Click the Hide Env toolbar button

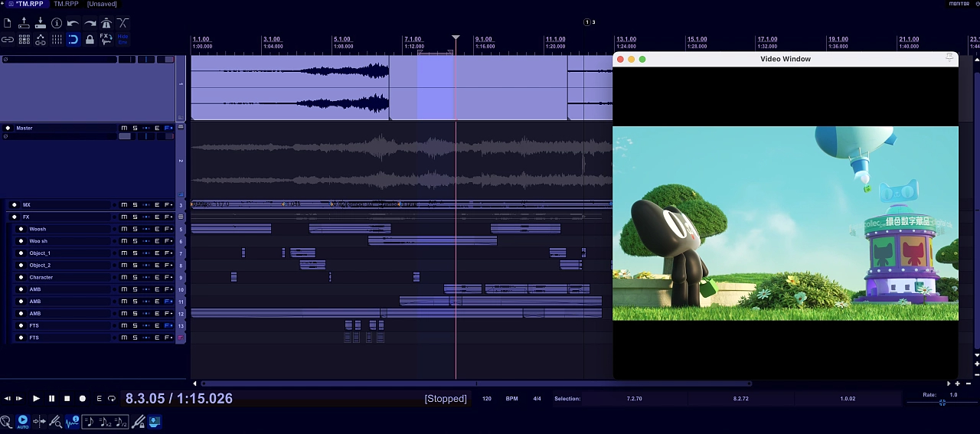point(122,39)
